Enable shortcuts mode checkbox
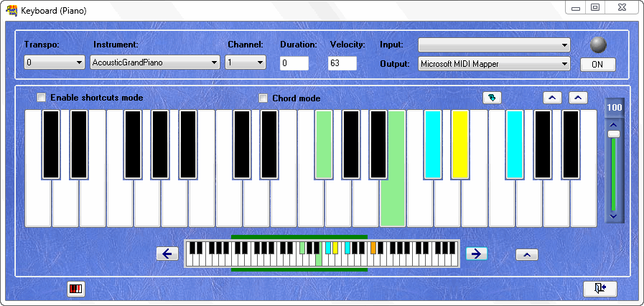This screenshot has width=644, height=306. click(x=41, y=98)
